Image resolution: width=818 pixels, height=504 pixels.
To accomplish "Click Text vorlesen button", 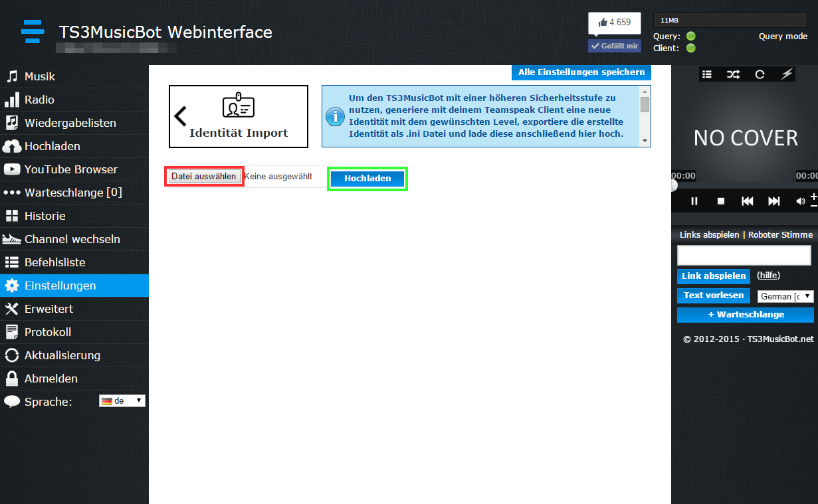I will 714,295.
